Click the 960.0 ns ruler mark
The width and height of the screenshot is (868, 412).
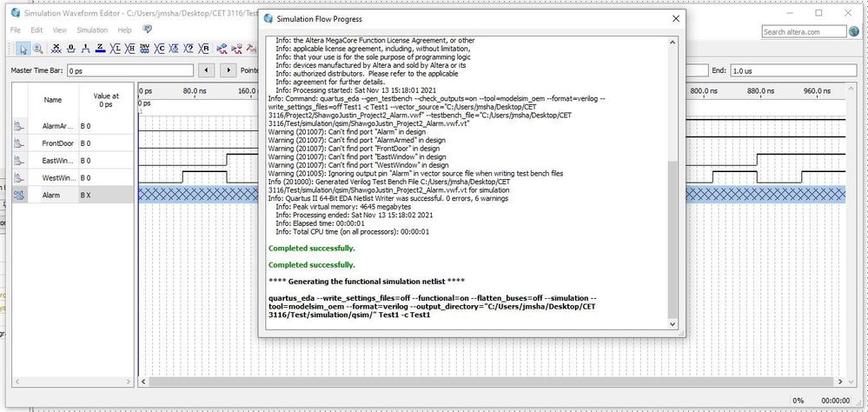817,90
